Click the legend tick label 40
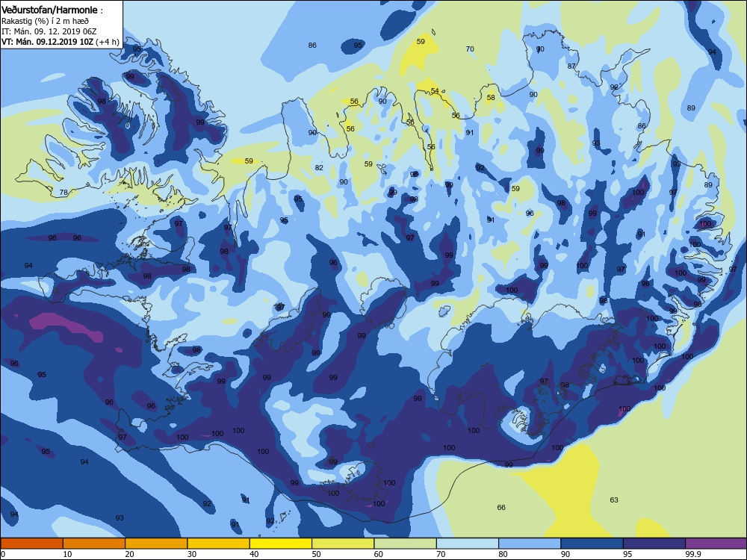This screenshot has width=747, height=560. coord(254,554)
